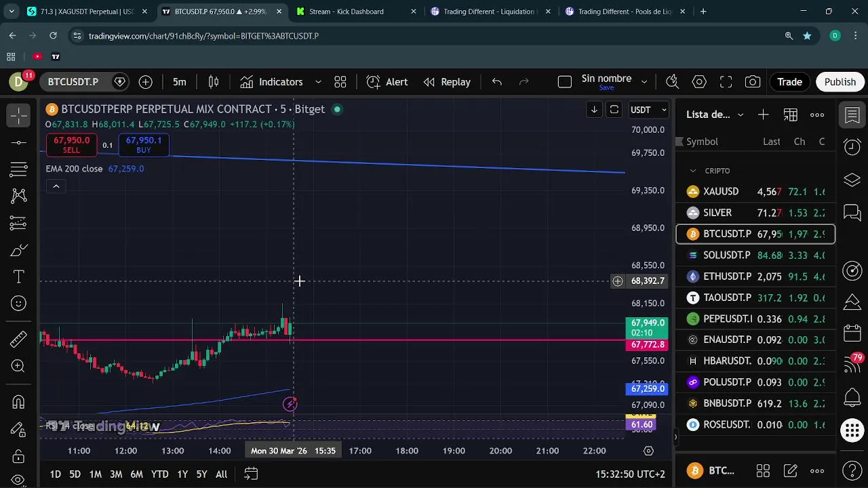Screen dimensions: 868x488
Task: Open the candlestick chart style selector
Action: pos(214,82)
